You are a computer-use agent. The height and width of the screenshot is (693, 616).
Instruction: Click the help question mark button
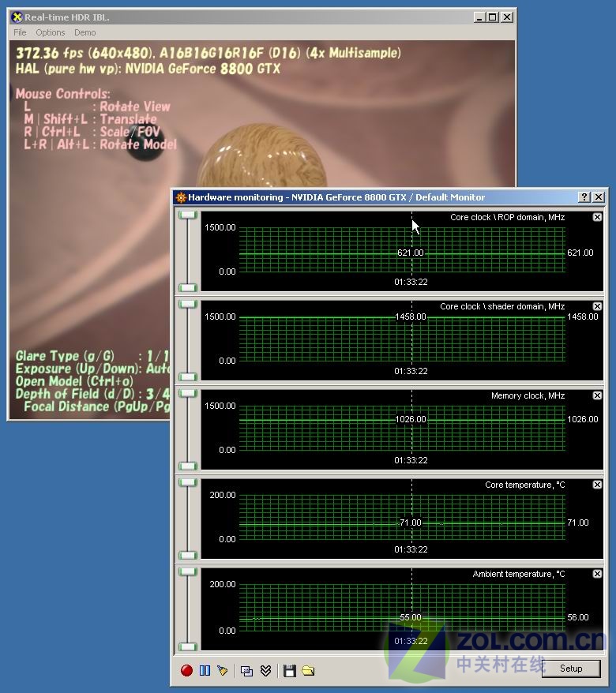click(584, 197)
